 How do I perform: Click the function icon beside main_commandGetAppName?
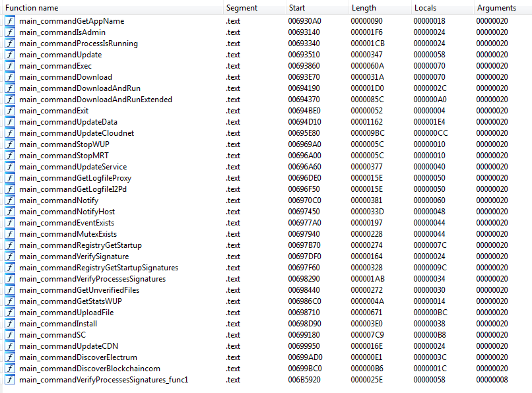[10, 21]
